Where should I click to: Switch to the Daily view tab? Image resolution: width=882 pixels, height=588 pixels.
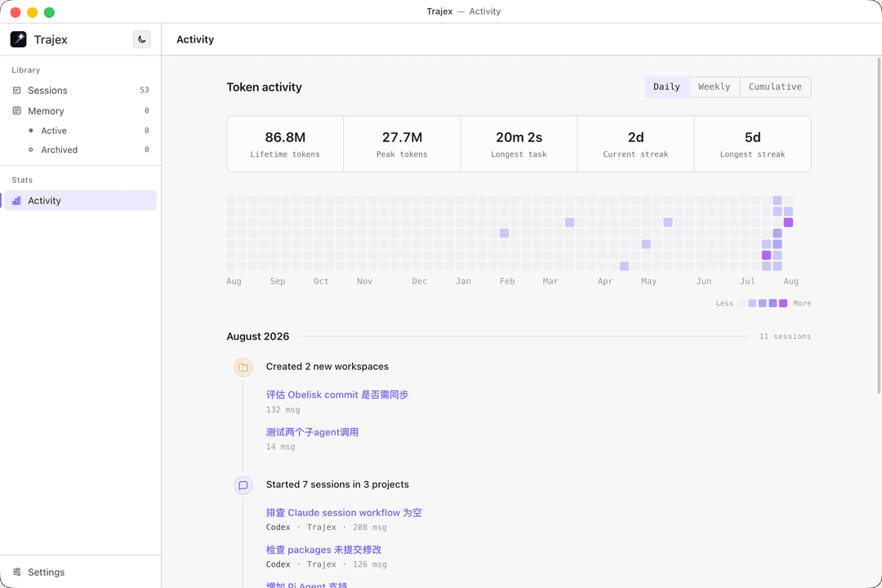pos(666,87)
